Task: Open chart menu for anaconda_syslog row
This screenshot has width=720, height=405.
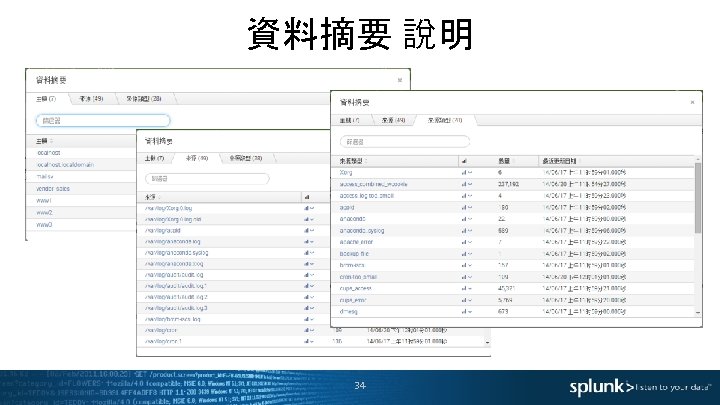Action: pyautogui.click(x=467, y=231)
